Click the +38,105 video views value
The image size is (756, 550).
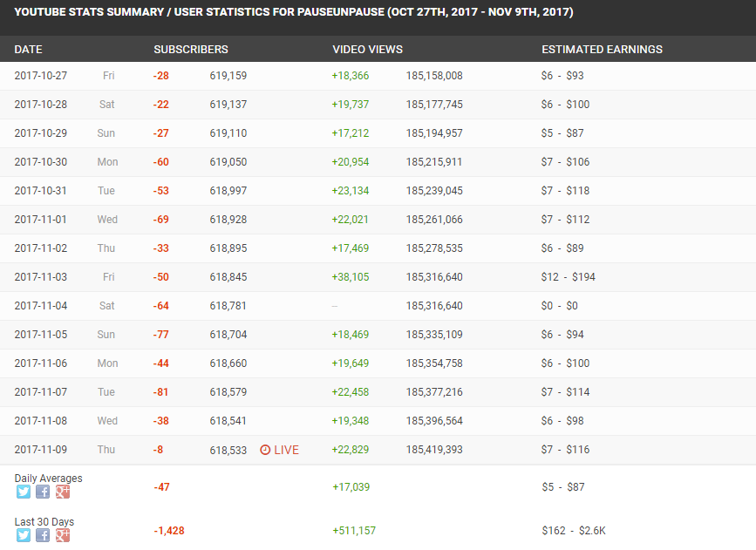click(351, 277)
